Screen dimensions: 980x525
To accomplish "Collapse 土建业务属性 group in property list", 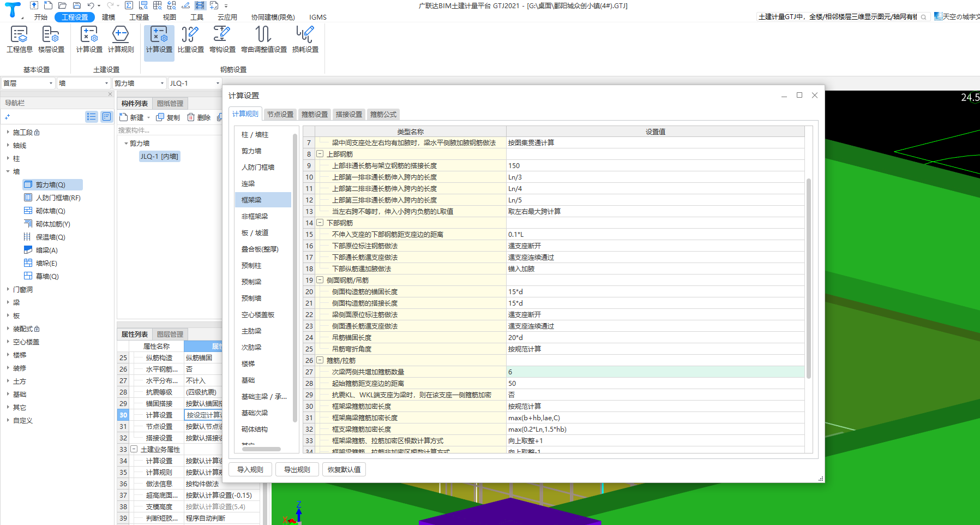I will pos(134,449).
